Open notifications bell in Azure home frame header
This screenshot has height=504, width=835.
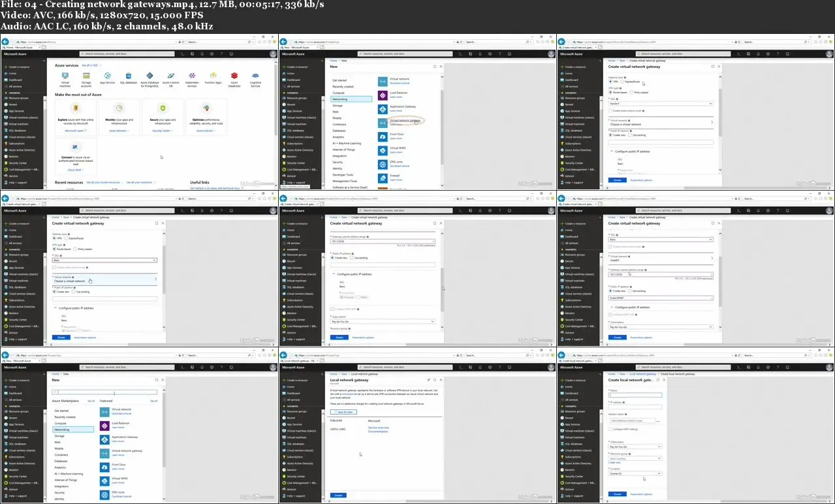(202, 54)
